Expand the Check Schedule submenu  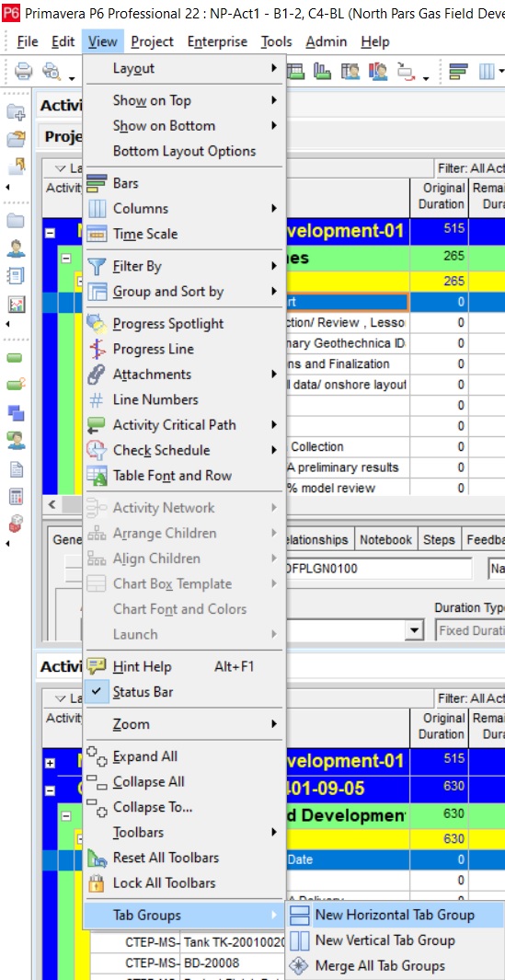(185, 450)
